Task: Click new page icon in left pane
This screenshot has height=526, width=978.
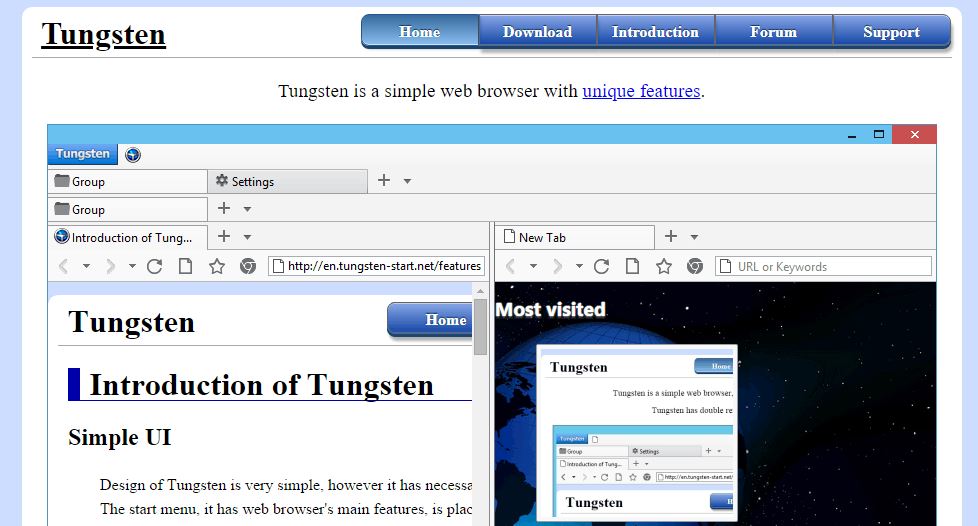Action: click(x=185, y=266)
